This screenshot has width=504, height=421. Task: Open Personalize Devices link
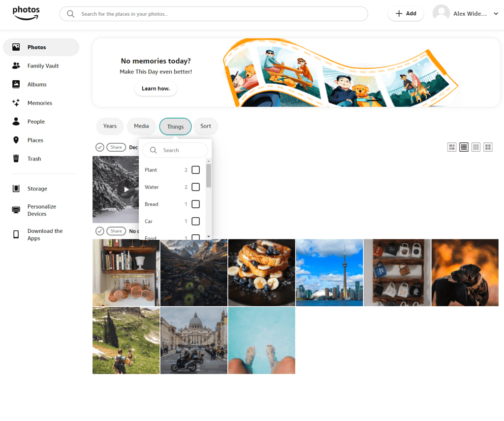coord(42,210)
